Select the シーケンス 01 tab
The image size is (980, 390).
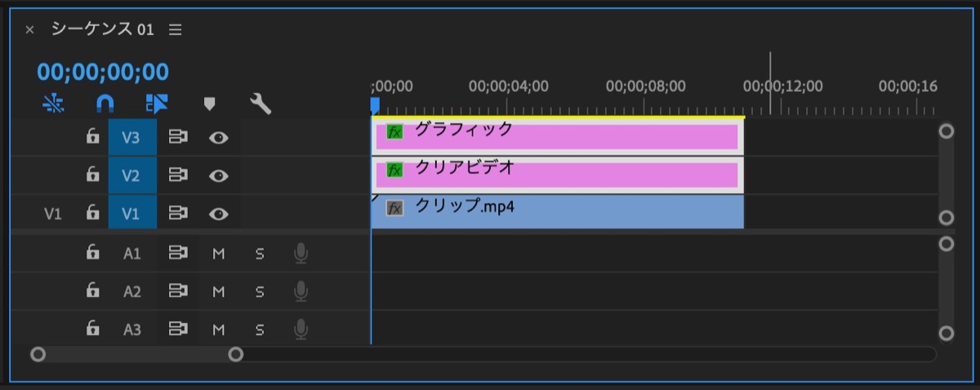tap(102, 29)
